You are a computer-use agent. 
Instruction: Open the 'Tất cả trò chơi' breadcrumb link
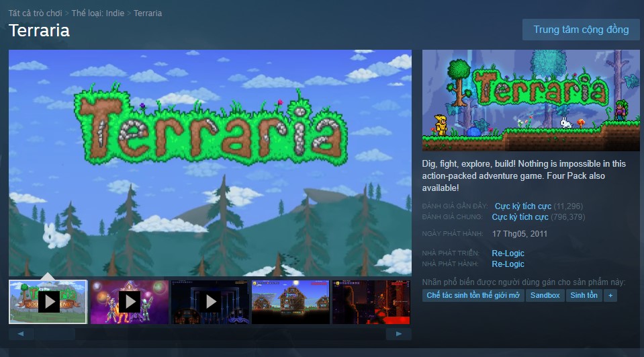(x=36, y=13)
